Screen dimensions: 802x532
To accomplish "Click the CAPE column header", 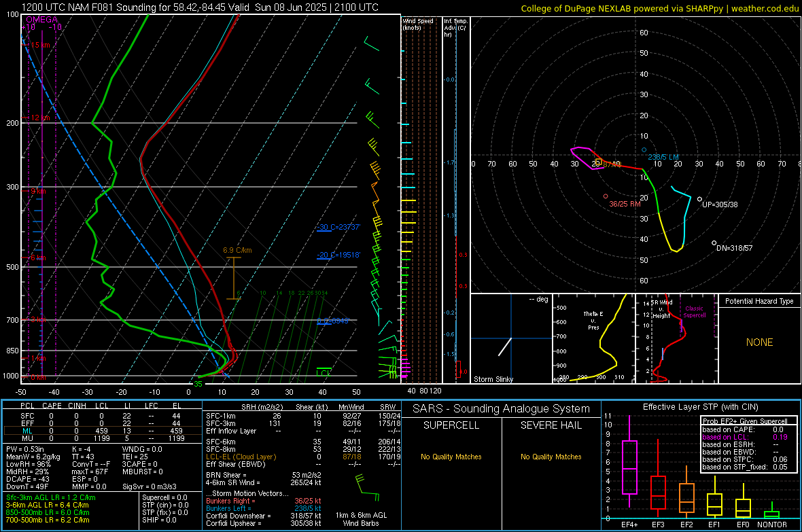I will pos(52,406).
